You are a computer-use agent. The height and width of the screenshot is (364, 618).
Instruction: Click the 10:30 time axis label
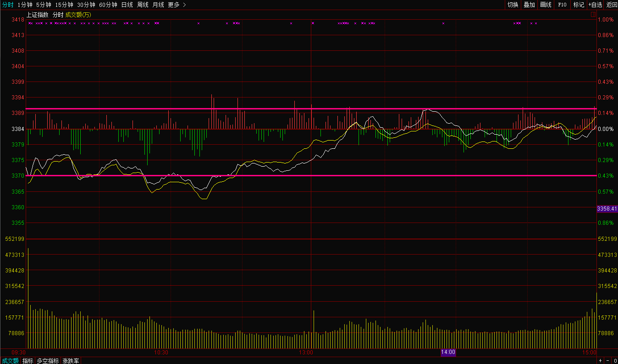tap(161, 352)
